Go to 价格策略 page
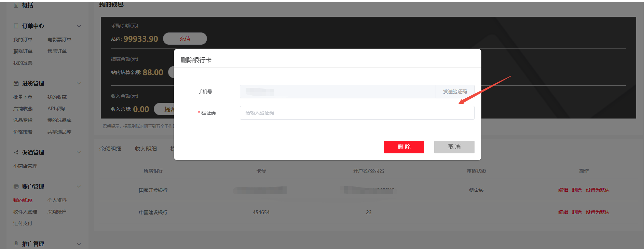This screenshot has height=249, width=644. (x=23, y=132)
